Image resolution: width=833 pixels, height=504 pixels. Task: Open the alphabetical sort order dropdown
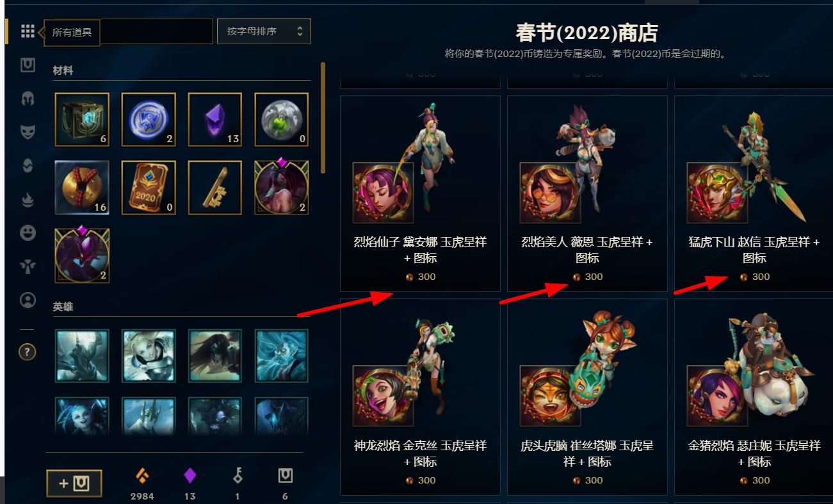pos(264,31)
